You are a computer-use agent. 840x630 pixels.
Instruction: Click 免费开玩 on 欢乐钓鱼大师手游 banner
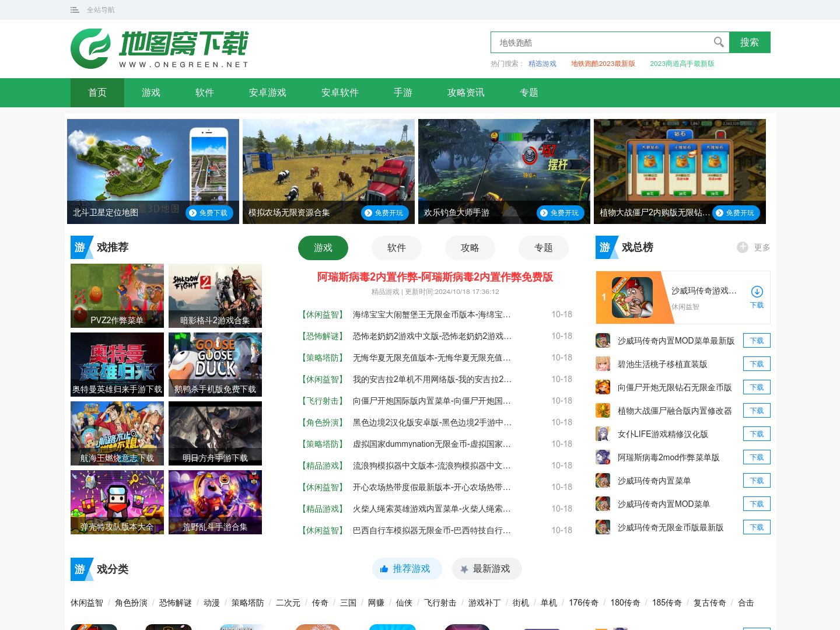[561, 213]
